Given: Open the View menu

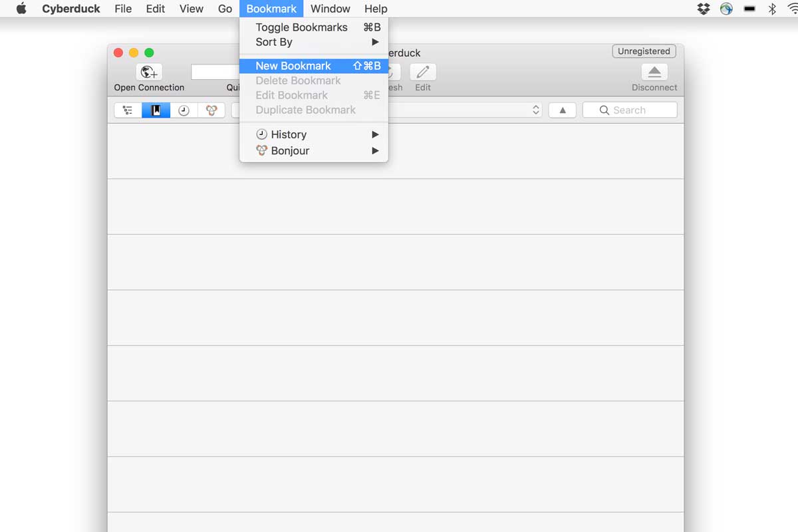Looking at the screenshot, I should tap(192, 9).
